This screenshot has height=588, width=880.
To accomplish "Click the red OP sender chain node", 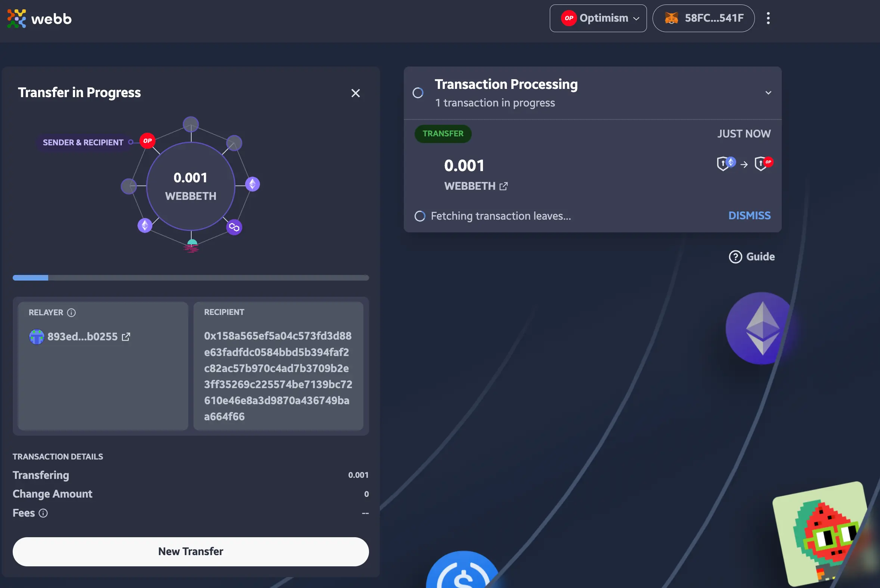I will (x=148, y=140).
